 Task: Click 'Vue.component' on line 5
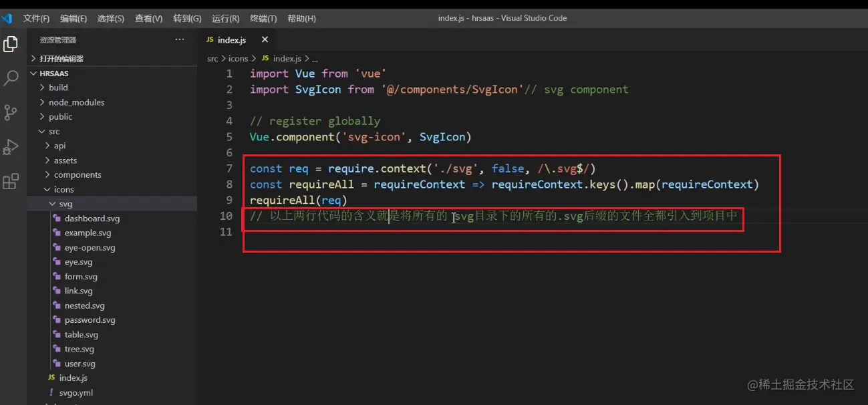point(292,137)
